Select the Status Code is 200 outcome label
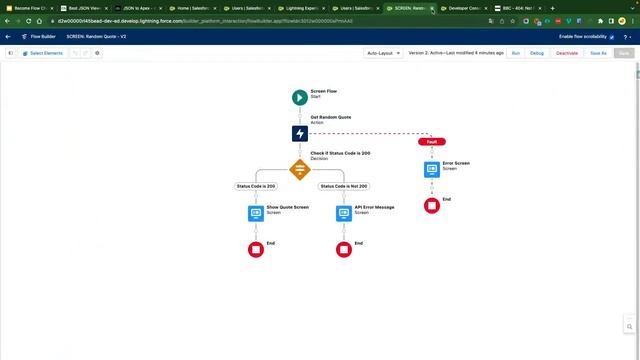Image resolution: width=640 pixels, height=360 pixels. [256, 186]
